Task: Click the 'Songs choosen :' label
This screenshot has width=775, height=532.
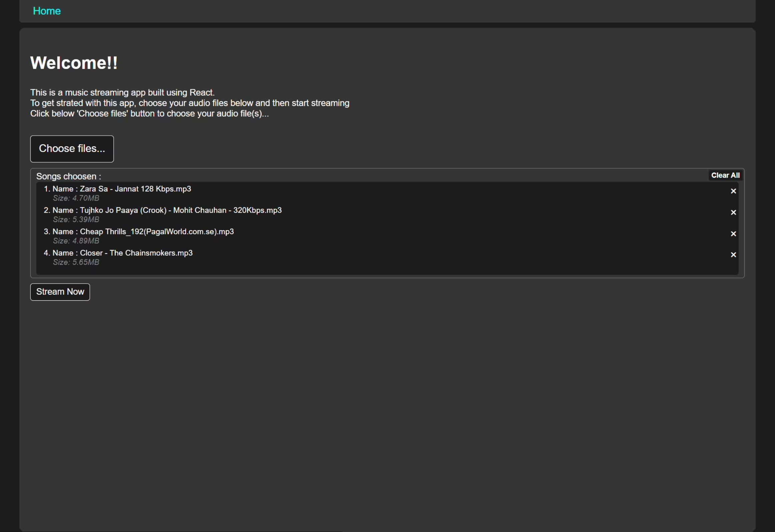Action: [x=69, y=176]
